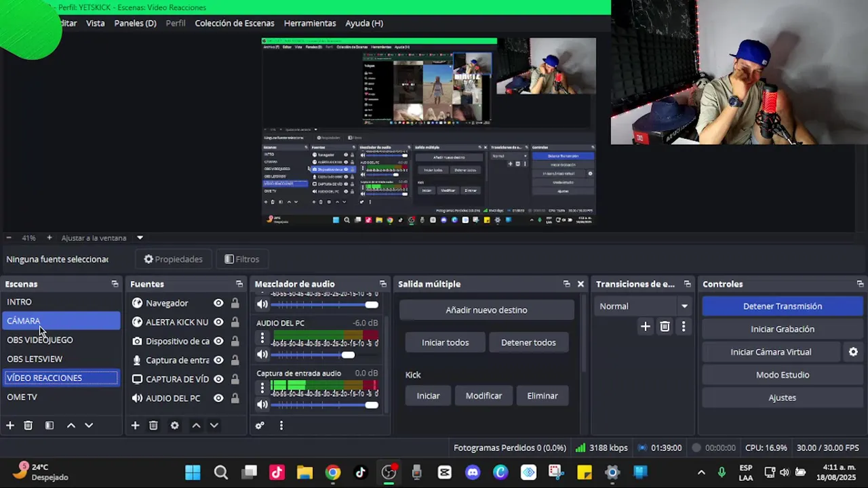The width and height of the screenshot is (868, 488).
Task: Move source up in Fuentes toolbar
Action: [x=196, y=426]
